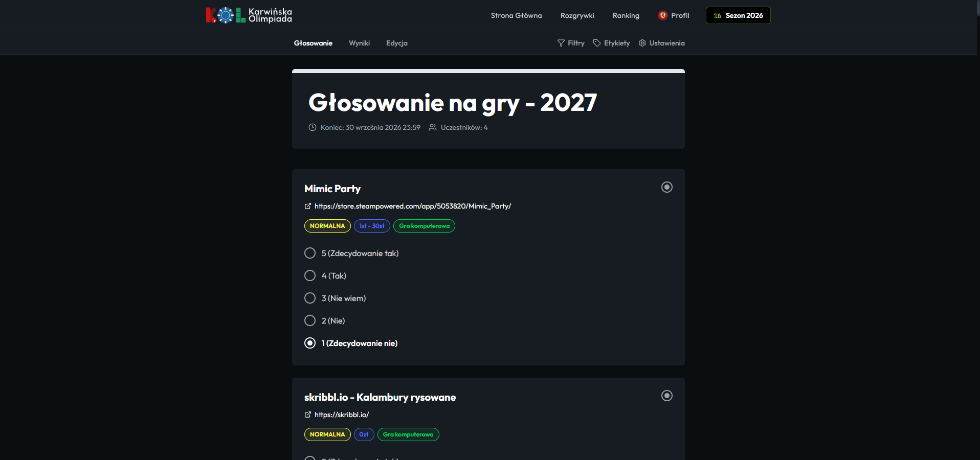
Task: Click the clock icon beside Koniec date
Action: (313, 127)
